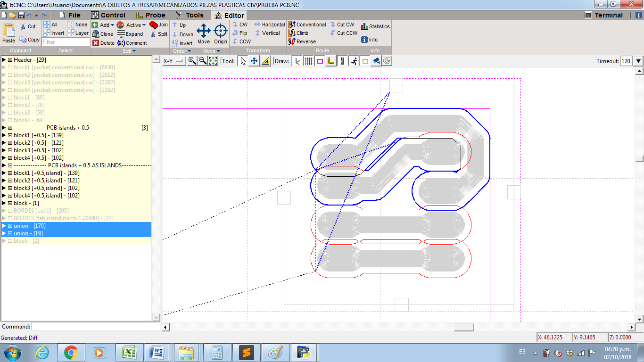644x362 pixels.
Task: Click the fit-to-view zoom icon
Action: (213, 61)
